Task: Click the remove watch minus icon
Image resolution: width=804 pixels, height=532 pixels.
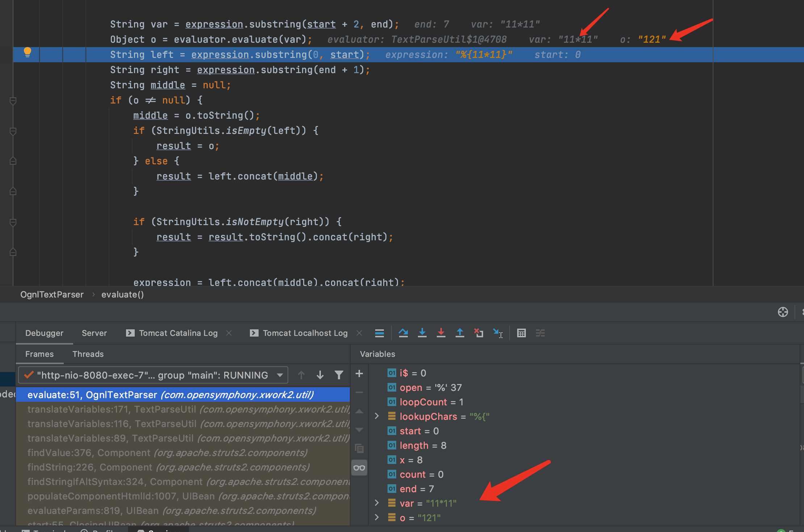Action: [x=359, y=392]
